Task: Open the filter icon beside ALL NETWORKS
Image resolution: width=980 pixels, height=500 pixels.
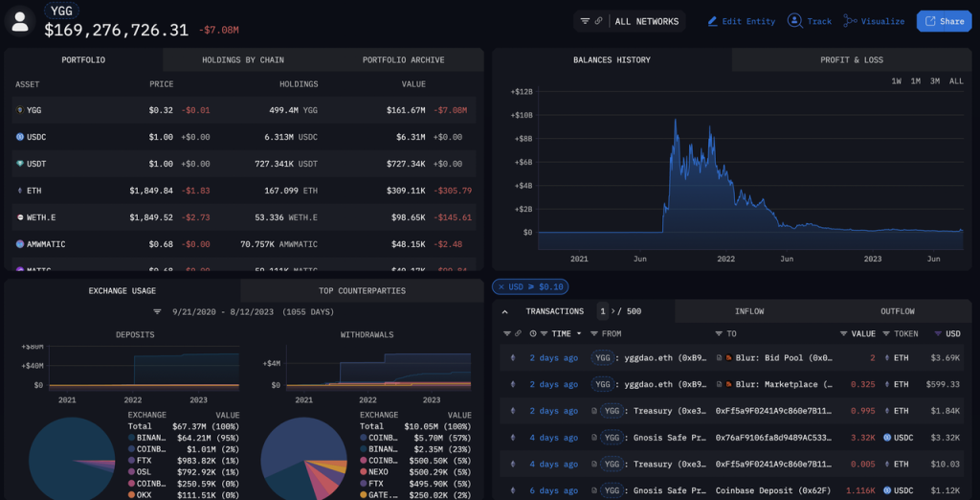Action: click(x=585, y=21)
